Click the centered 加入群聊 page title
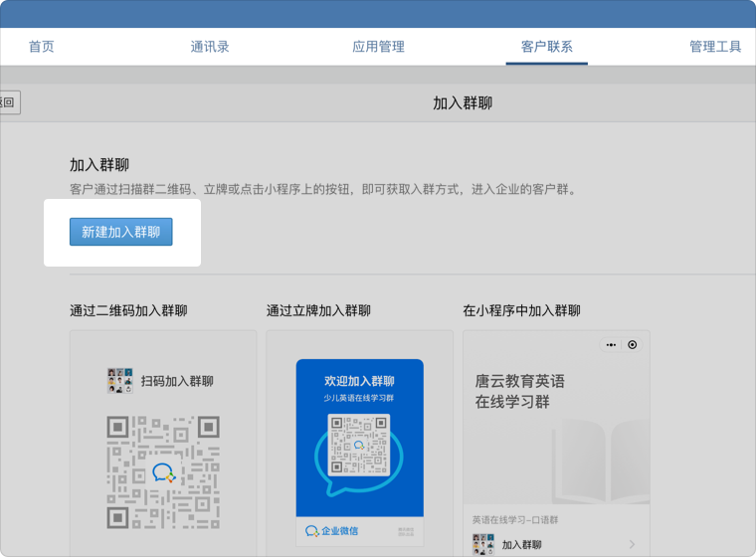This screenshot has height=557, width=756. [463, 102]
